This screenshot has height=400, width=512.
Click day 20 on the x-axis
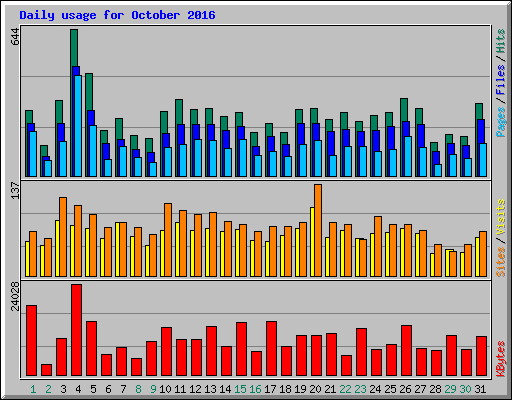click(315, 389)
